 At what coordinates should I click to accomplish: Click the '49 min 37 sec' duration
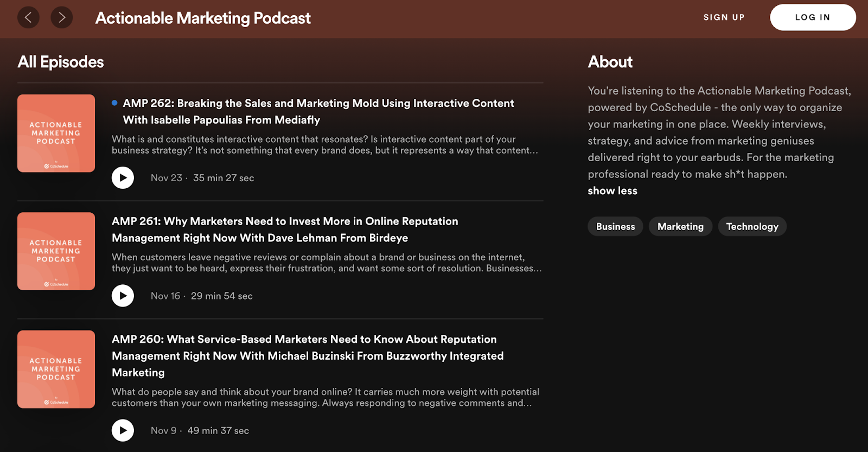click(x=218, y=430)
